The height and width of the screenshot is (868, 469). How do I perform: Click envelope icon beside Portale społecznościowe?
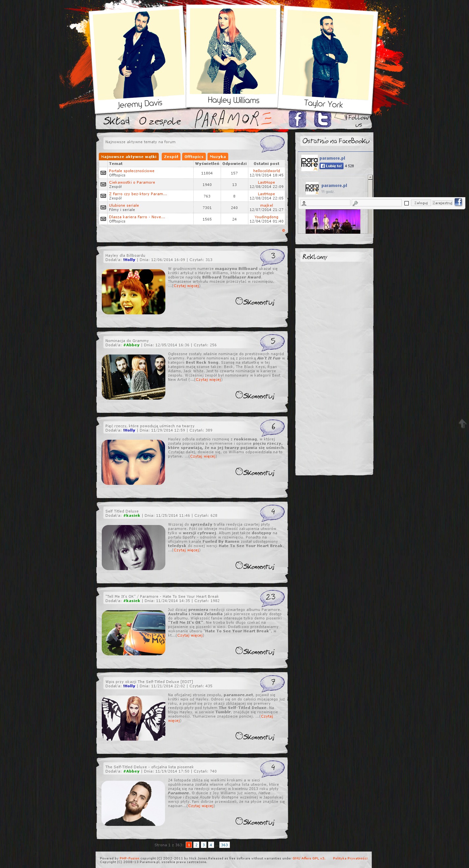click(103, 173)
